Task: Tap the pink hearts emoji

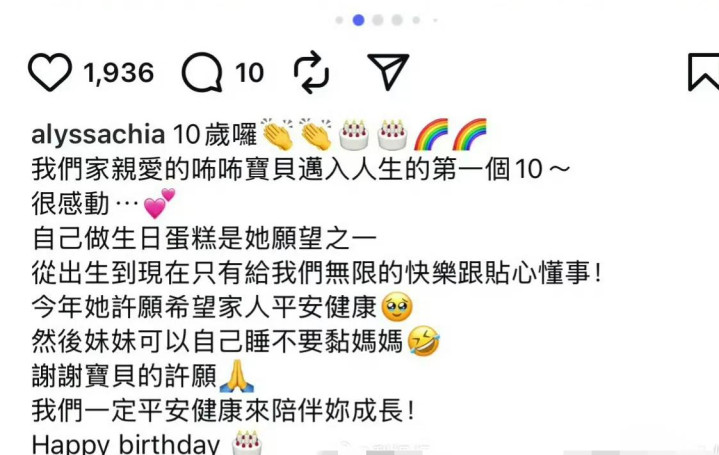Action: click(x=159, y=203)
